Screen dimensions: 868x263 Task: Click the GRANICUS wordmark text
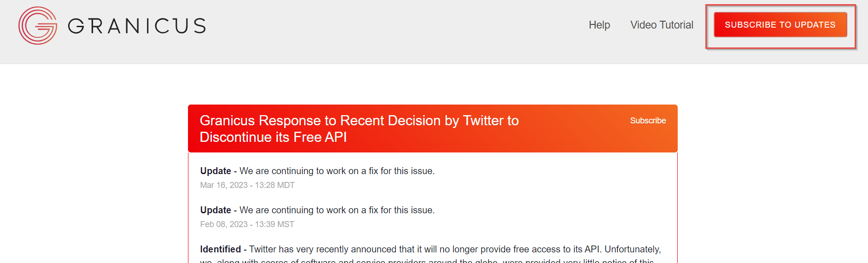point(137,26)
